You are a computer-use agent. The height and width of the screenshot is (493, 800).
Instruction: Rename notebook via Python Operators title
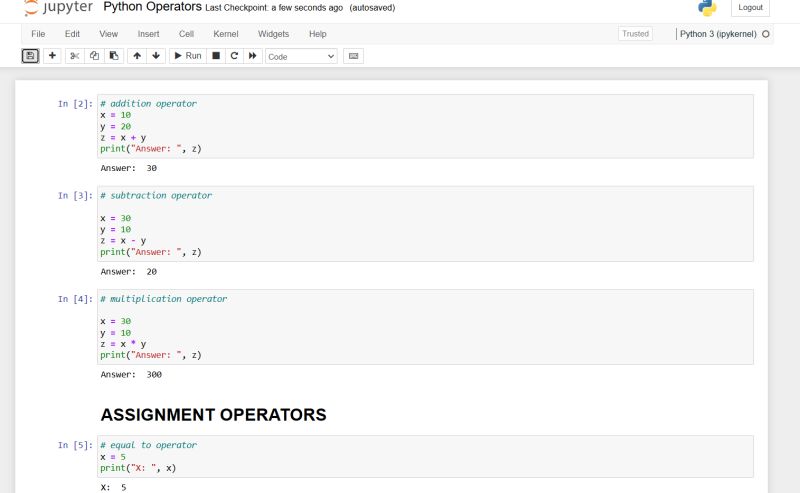coord(152,7)
